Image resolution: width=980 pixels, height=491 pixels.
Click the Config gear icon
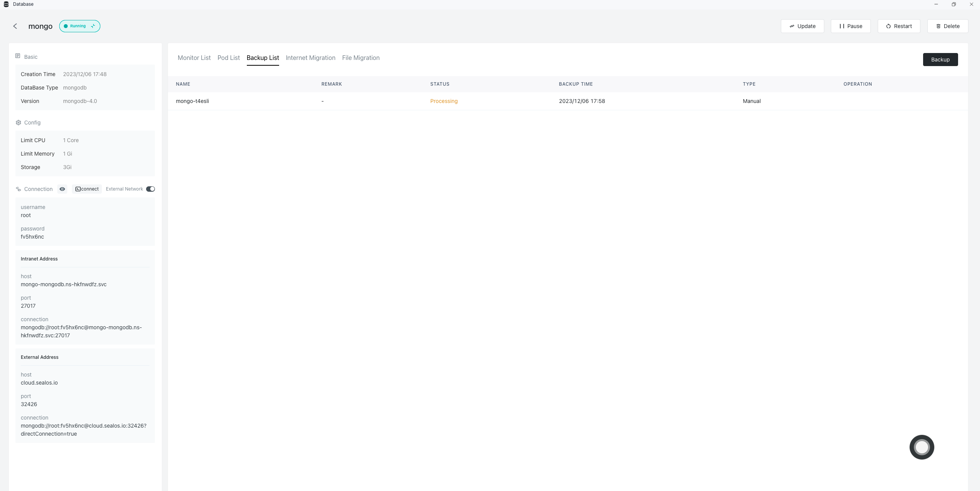[18, 123]
